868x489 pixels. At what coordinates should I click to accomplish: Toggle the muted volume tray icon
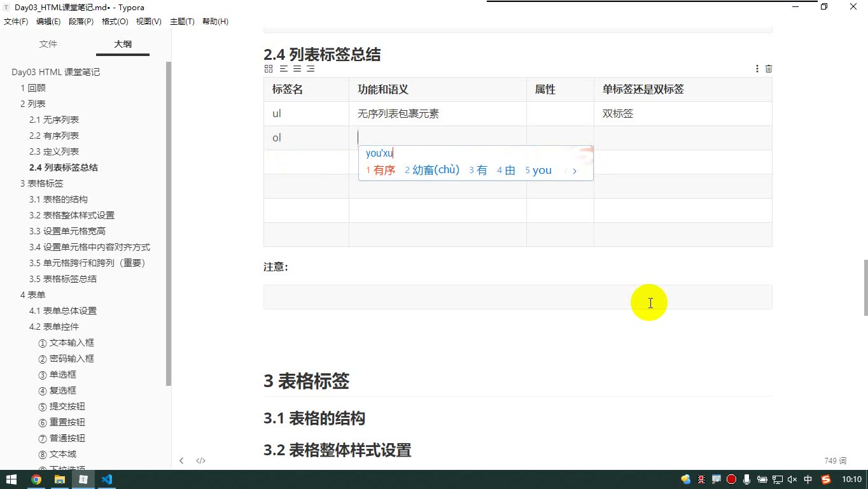792,479
